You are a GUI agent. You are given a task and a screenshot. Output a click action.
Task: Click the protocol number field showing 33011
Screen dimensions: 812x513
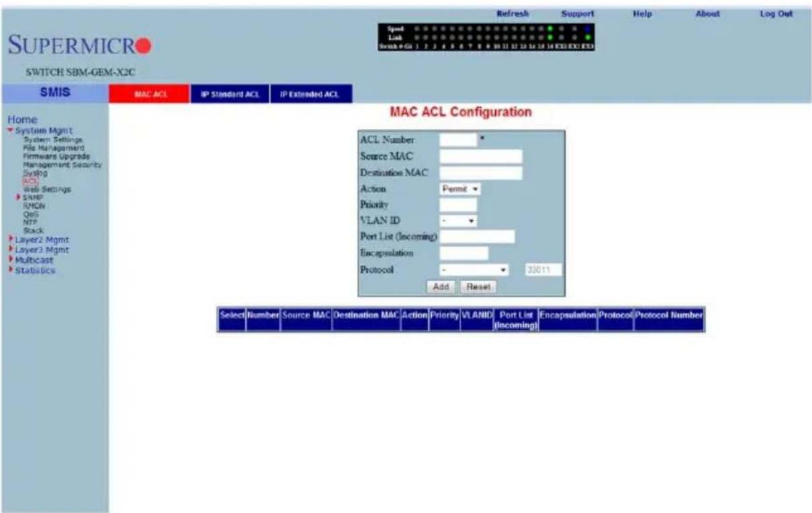544,270
